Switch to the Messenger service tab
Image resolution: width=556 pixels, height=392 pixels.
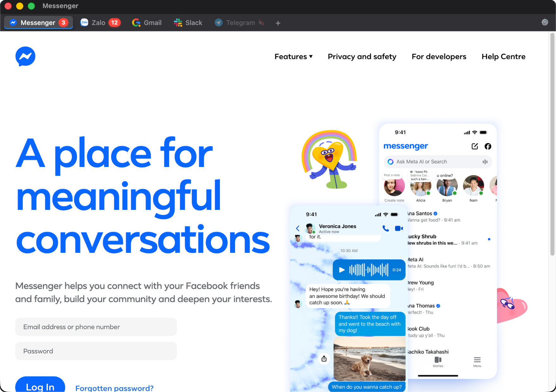click(39, 22)
